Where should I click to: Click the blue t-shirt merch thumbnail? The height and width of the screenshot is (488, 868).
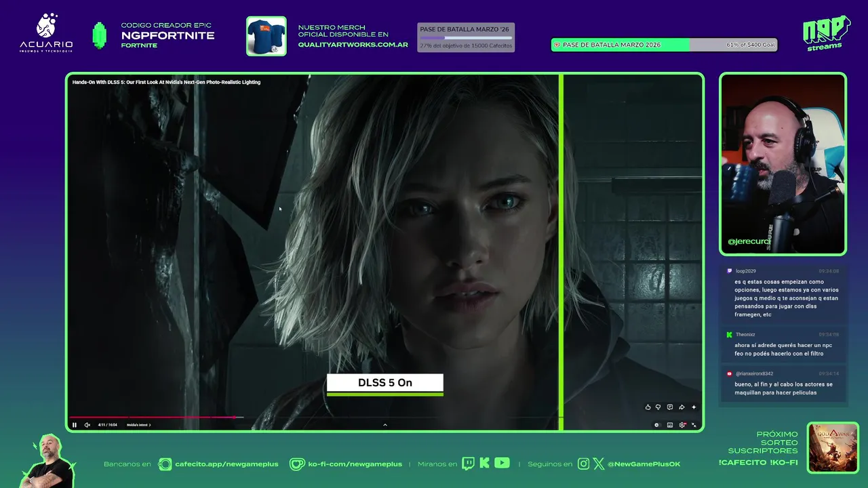(x=266, y=36)
